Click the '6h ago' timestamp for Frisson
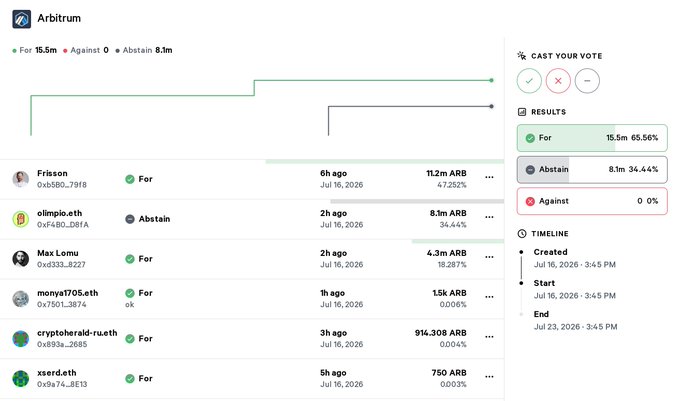Viewport: 680px width, 401px height. click(333, 173)
